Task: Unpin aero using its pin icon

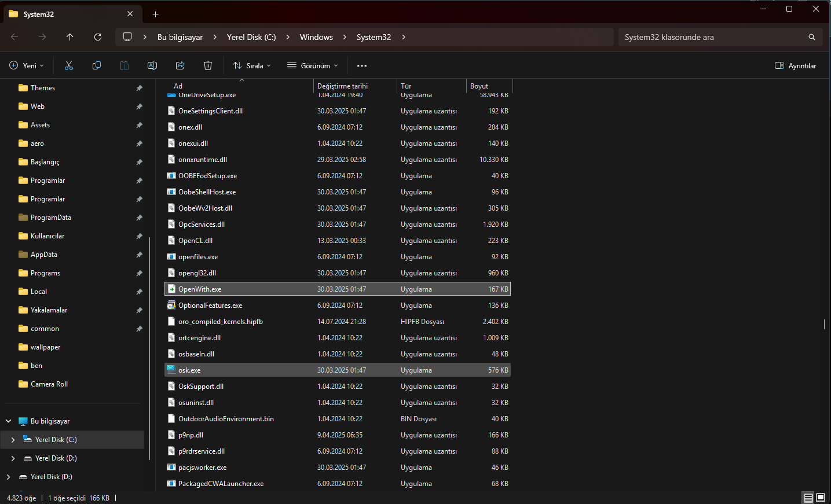Action: coord(139,144)
